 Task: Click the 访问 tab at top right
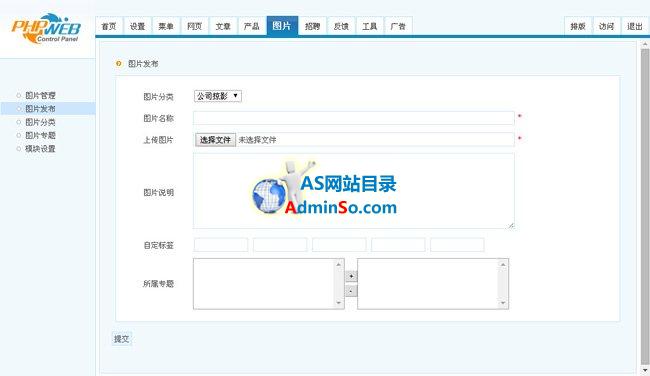(606, 27)
